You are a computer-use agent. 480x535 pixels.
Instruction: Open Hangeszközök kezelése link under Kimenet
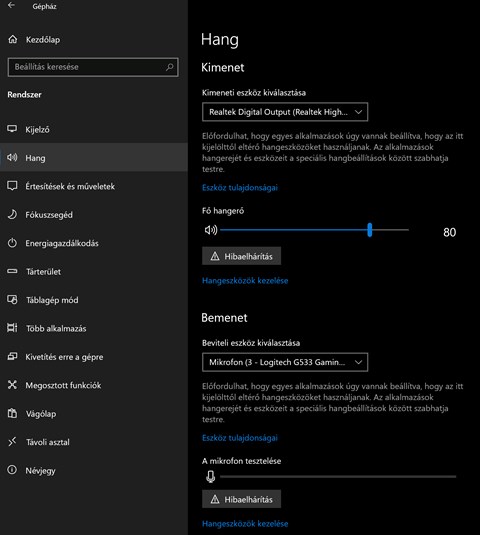245,281
